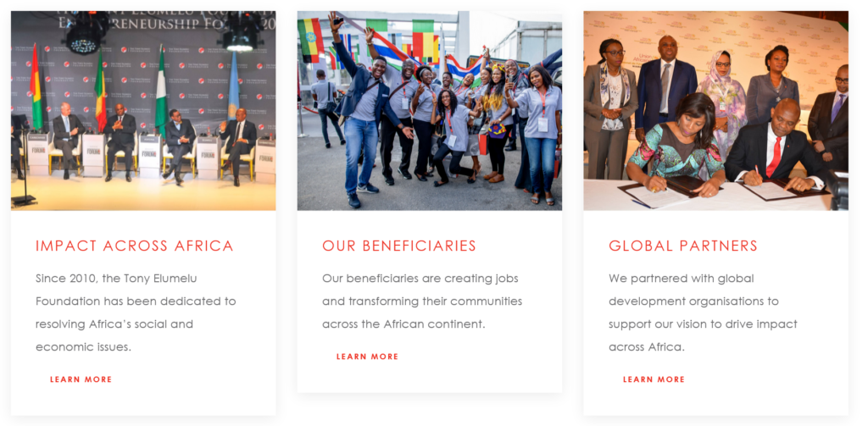Click the red-yellow-green flag beside stage panelists

coord(36,89)
